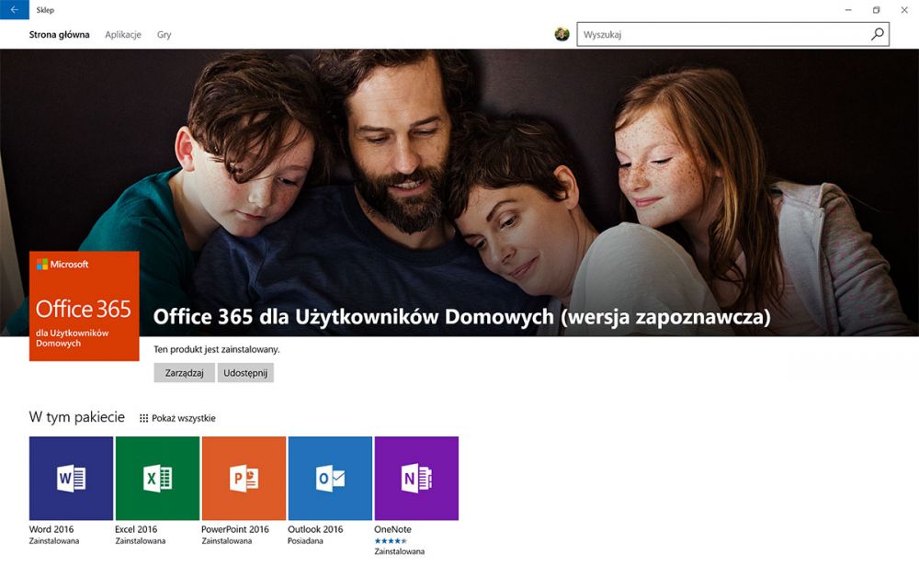Open the Word 2016 tile
Image resolution: width=919 pixels, height=588 pixels.
tap(71, 478)
